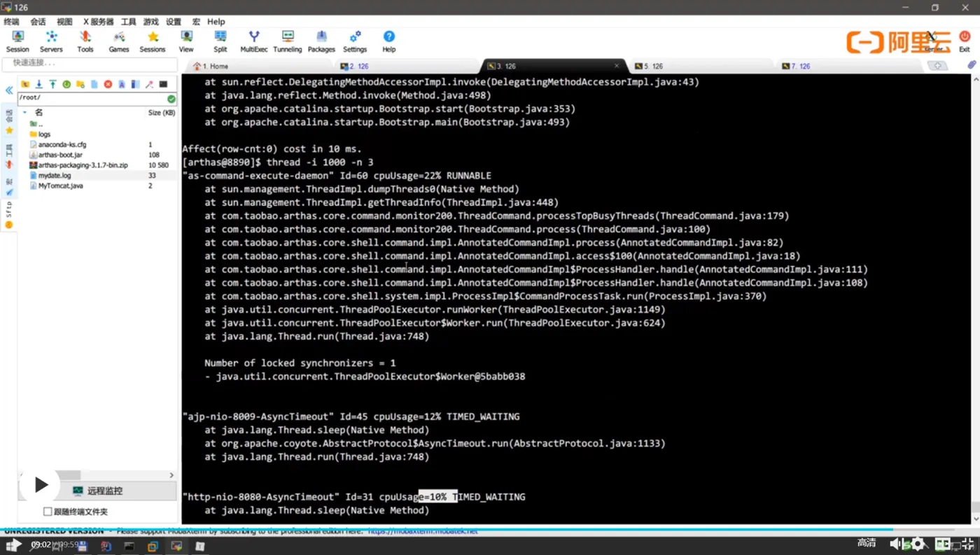Click the terminal vertical scrollbar down arrow
980x555 pixels.
point(975,519)
